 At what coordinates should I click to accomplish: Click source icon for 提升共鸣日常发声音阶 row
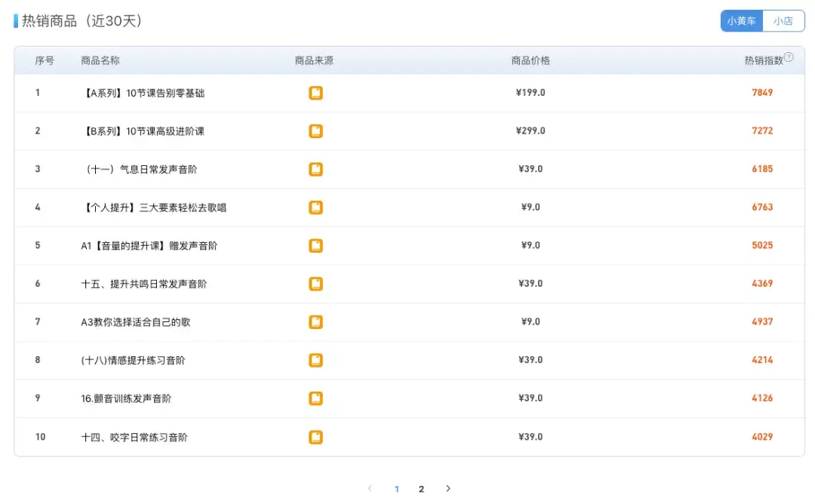click(315, 284)
